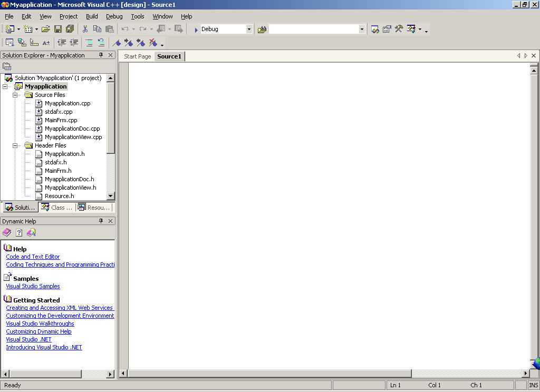Click the Copy toolbar icon
The width and height of the screenshot is (540, 392).
(97, 30)
